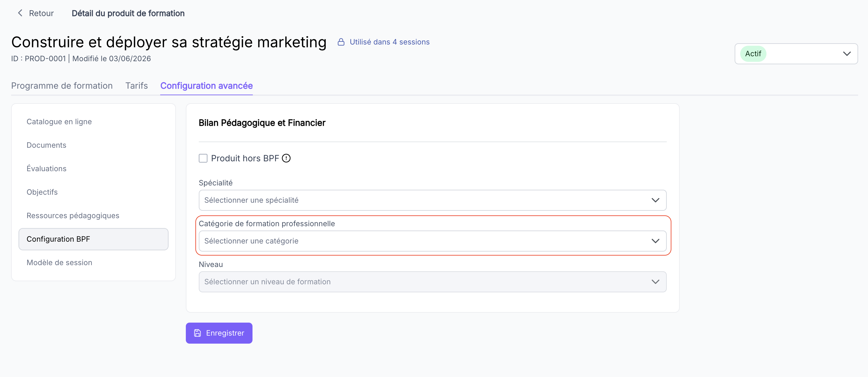868x377 pixels.
Task: Click the Spécialité field label
Action: (216, 183)
